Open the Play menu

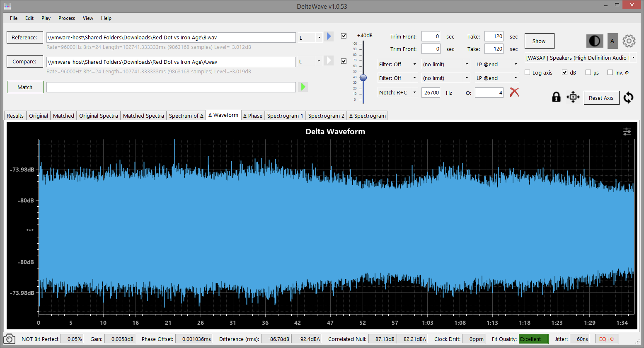click(46, 18)
